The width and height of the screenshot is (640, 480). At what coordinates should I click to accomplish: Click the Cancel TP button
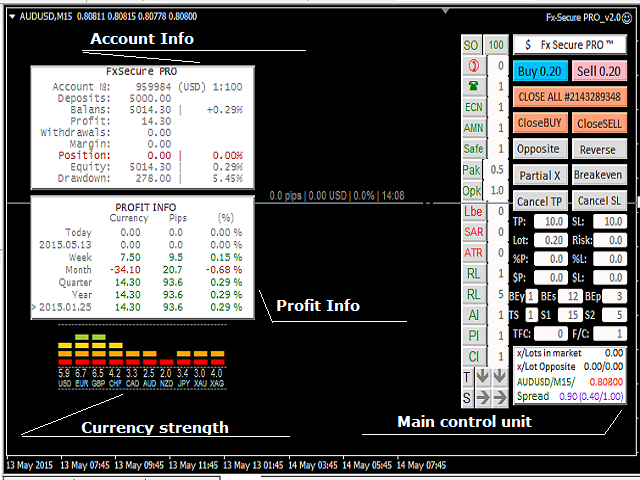tap(540, 201)
